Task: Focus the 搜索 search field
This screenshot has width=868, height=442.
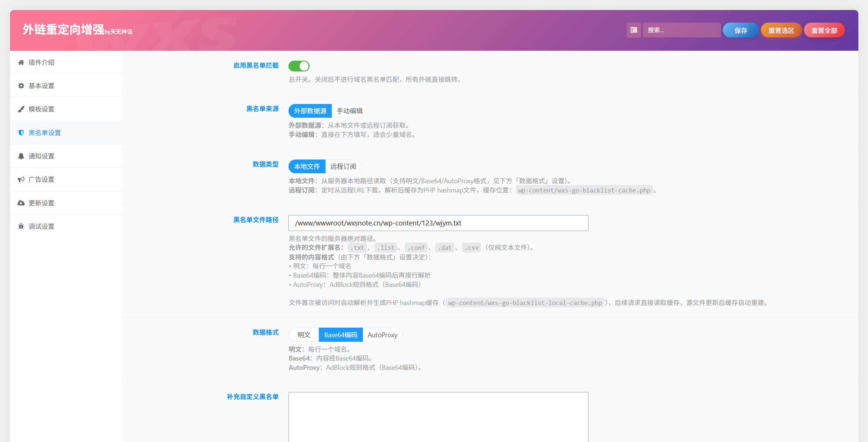Action: (x=681, y=30)
